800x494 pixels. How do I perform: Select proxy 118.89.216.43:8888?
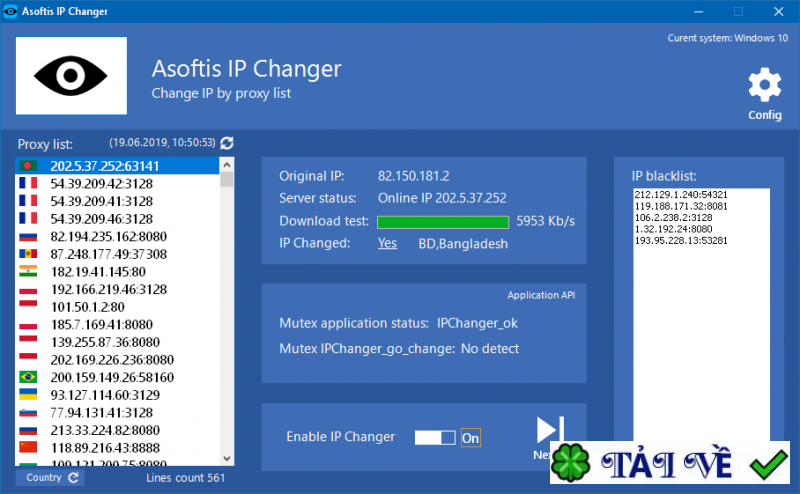[117, 448]
